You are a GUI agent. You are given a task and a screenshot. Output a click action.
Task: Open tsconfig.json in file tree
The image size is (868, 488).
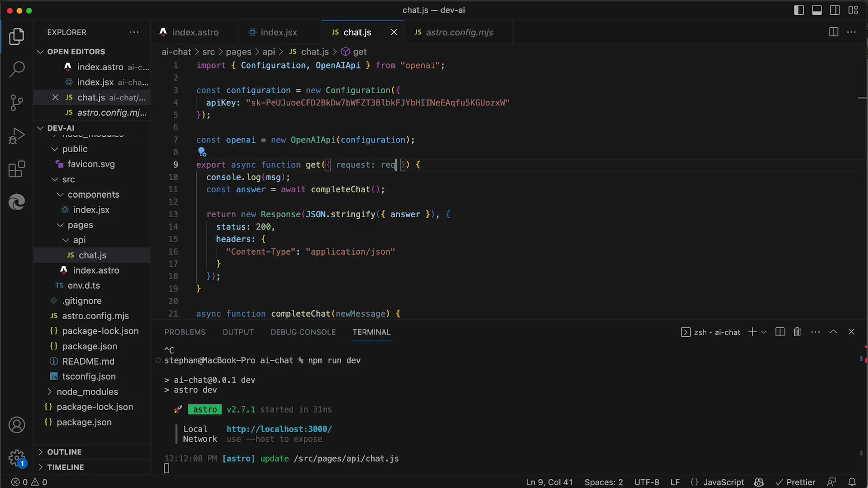pyautogui.click(x=89, y=376)
